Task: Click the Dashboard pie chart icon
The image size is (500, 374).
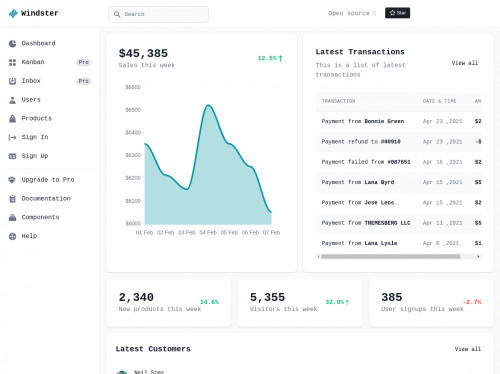Action: coord(12,44)
